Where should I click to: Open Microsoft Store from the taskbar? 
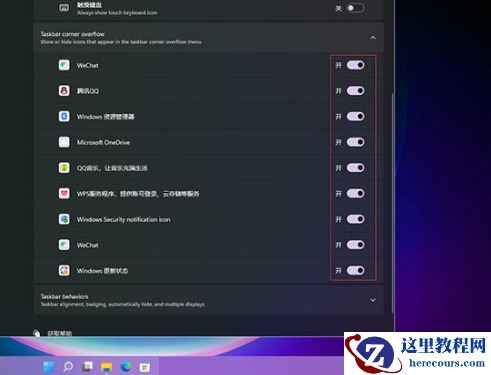coord(145,367)
